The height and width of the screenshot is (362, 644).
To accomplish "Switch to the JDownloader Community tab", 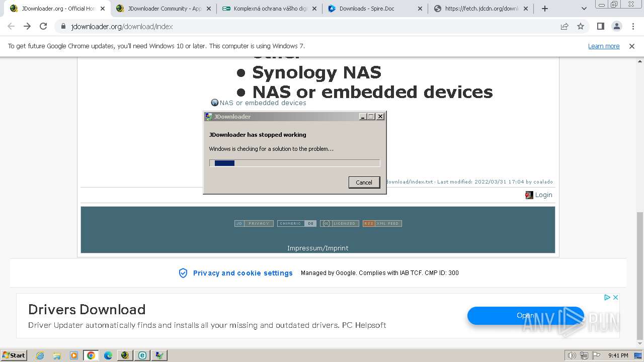I will (164, 9).
